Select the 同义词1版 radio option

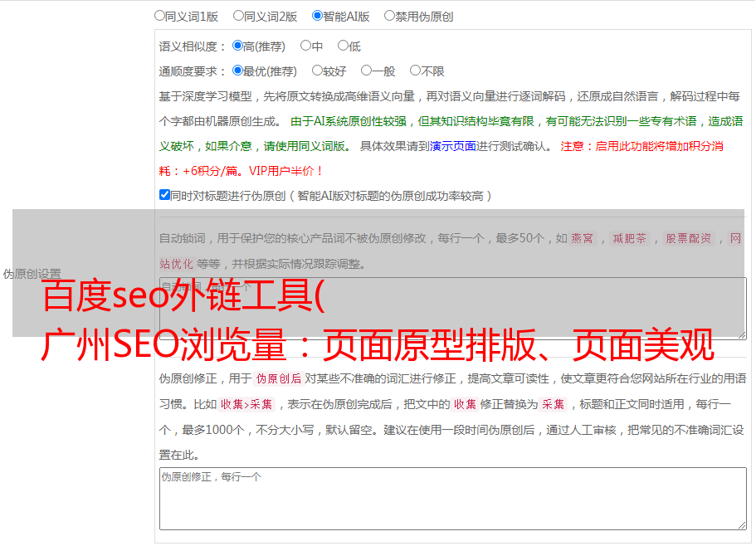[159, 16]
